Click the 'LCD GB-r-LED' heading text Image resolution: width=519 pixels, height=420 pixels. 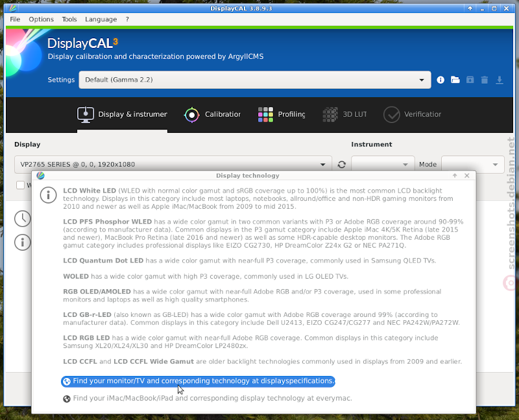(87, 315)
